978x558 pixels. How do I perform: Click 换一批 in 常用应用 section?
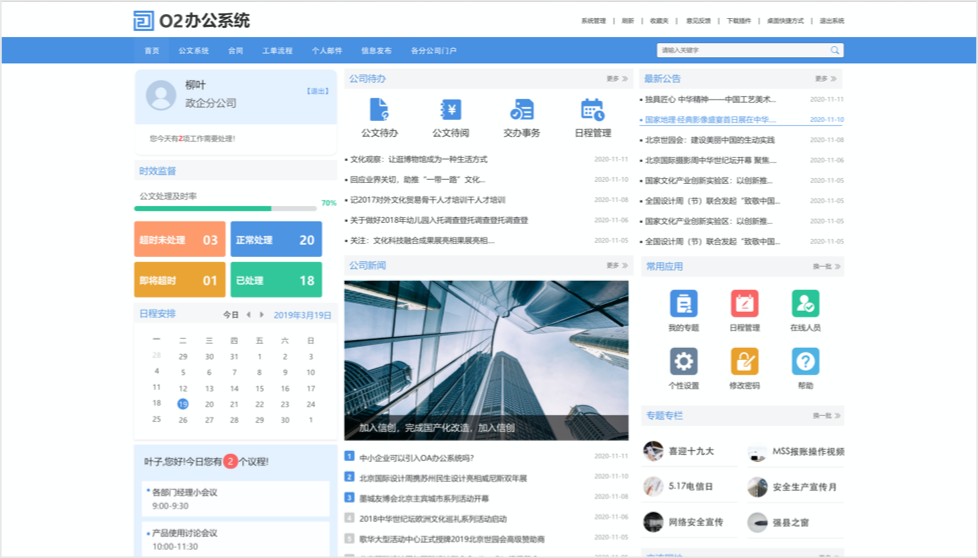[825, 267]
